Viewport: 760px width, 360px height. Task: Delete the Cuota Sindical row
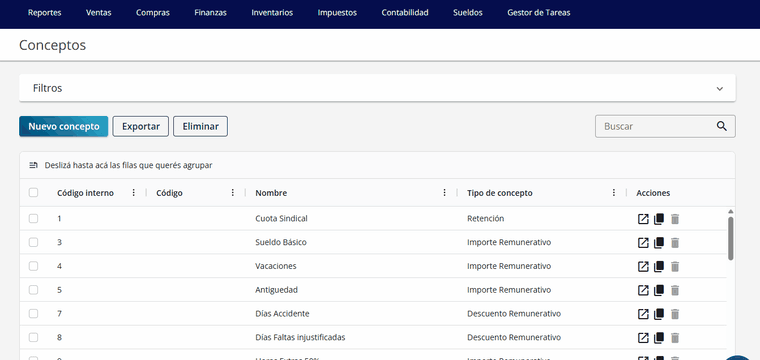tap(675, 219)
